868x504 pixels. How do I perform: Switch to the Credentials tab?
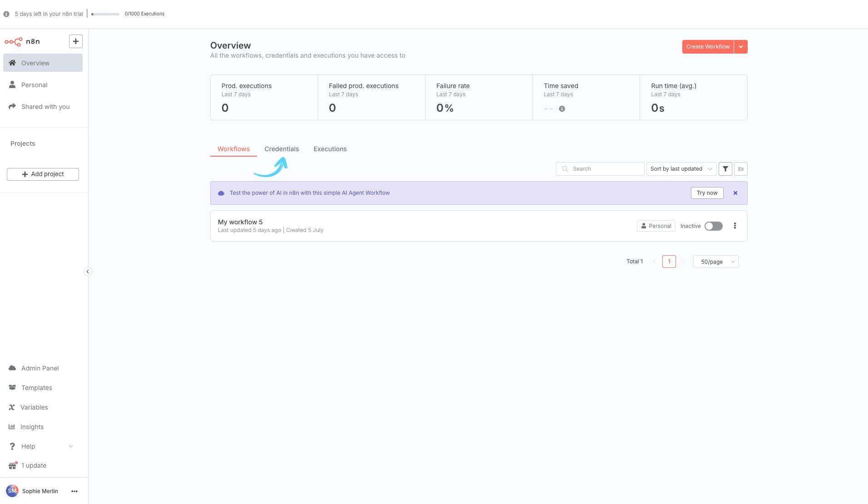pyautogui.click(x=281, y=149)
